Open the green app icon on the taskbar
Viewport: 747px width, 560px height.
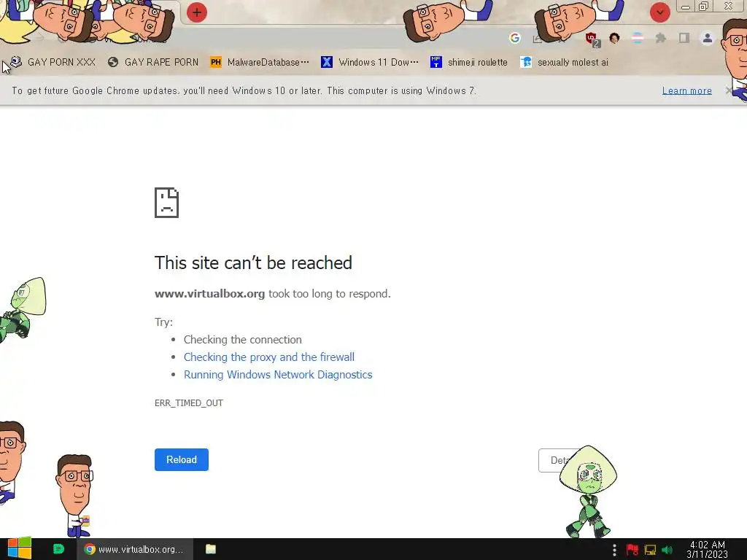coord(58,549)
